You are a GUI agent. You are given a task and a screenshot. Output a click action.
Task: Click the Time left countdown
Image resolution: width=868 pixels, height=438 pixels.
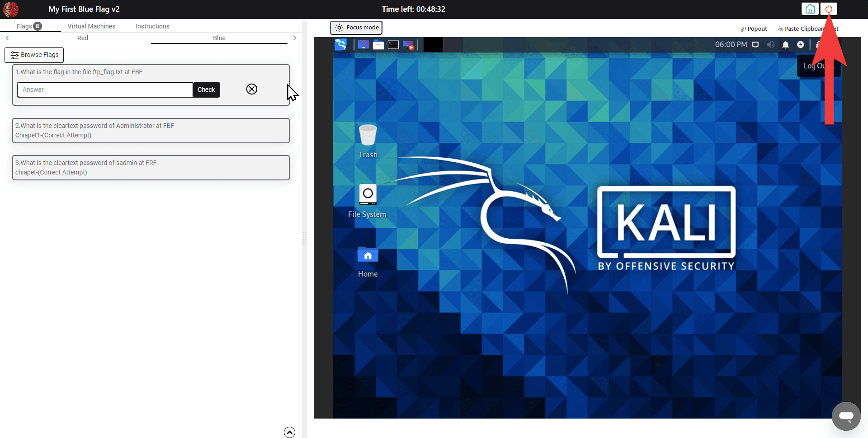(x=414, y=9)
